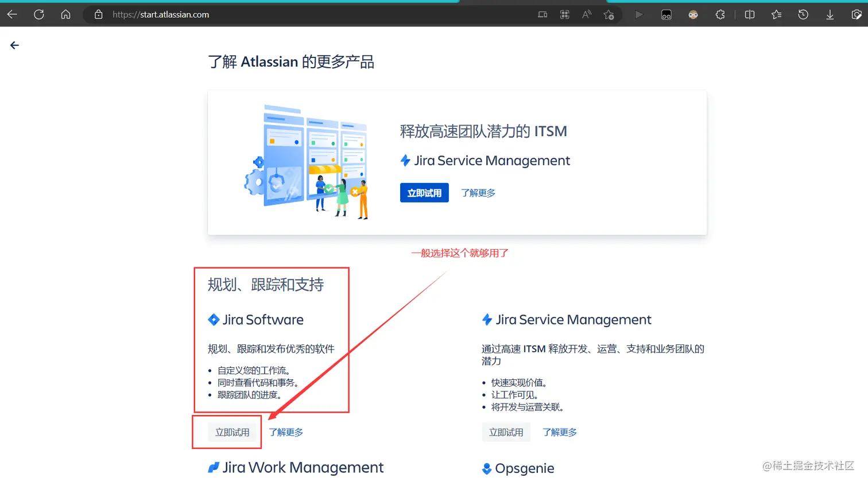This screenshot has height=485, width=868.
Task: Click the Jira Work Management product name
Action: point(303,468)
